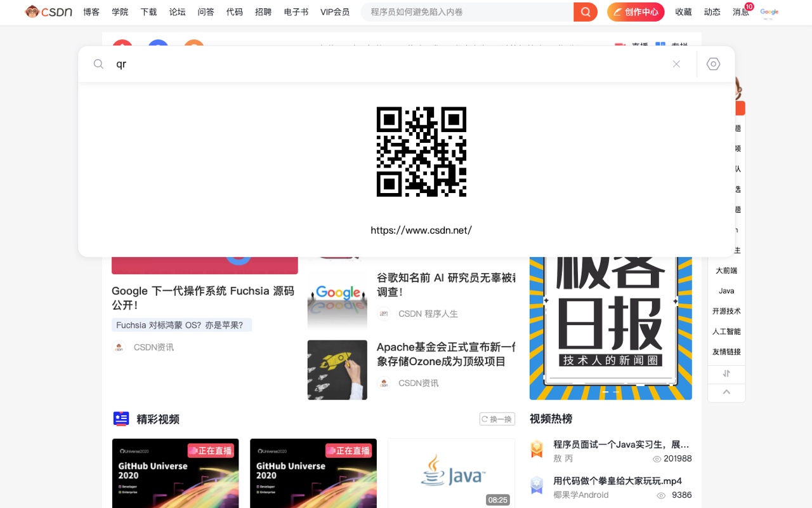The image size is (812, 508).
Task: Clear the overlay search with the X
Action: coord(676,64)
